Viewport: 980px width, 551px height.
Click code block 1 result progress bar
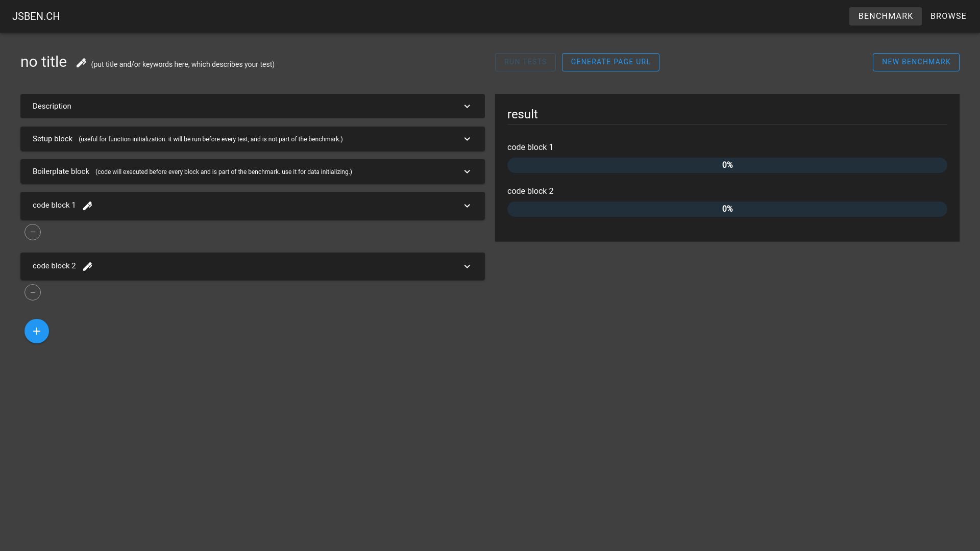point(727,165)
